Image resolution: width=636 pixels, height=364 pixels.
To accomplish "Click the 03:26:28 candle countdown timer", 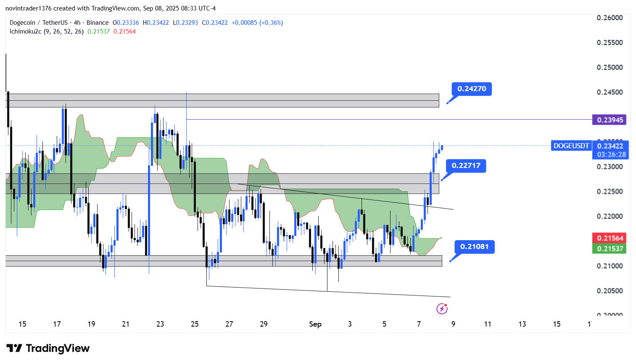I will pyautogui.click(x=611, y=155).
